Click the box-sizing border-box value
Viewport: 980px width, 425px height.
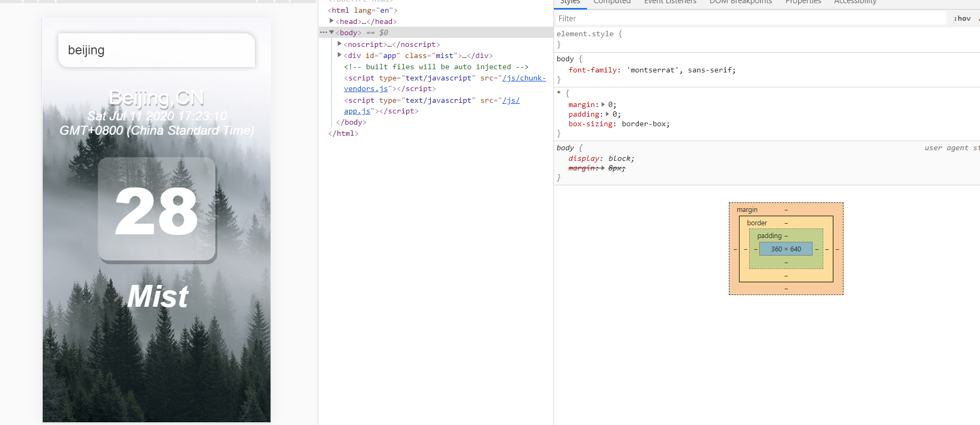[645, 124]
